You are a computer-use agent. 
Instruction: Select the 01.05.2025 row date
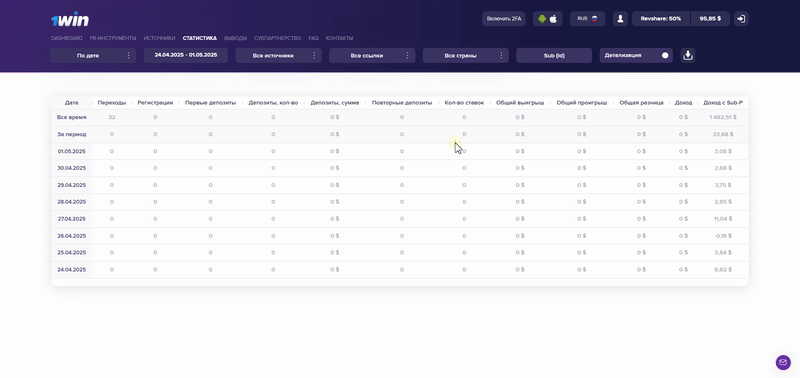coord(71,152)
